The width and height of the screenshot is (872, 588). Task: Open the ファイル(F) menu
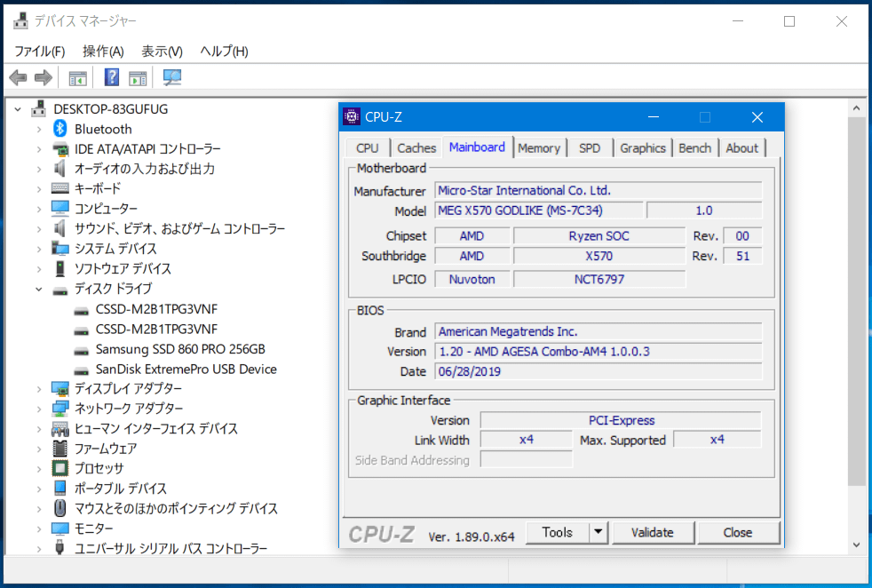pyautogui.click(x=39, y=52)
